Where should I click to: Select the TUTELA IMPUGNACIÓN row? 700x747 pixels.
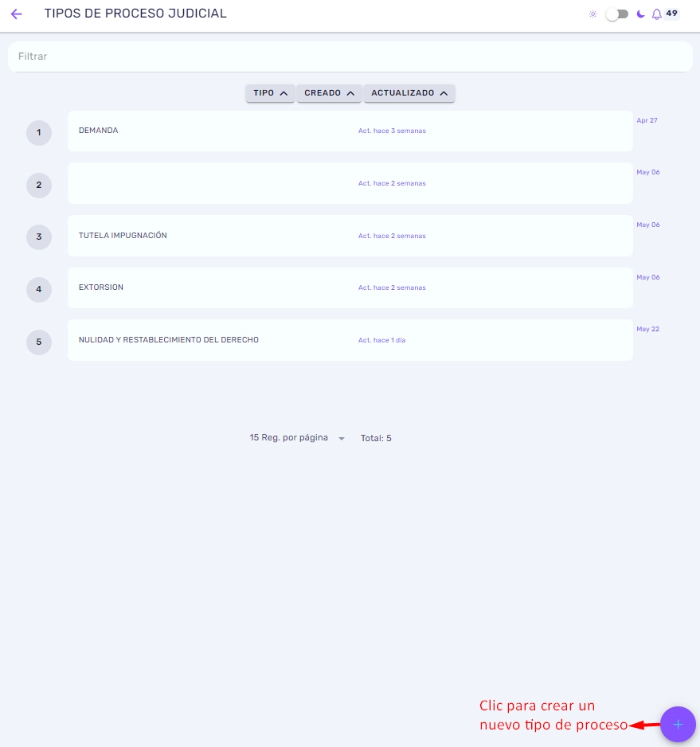tap(350, 236)
